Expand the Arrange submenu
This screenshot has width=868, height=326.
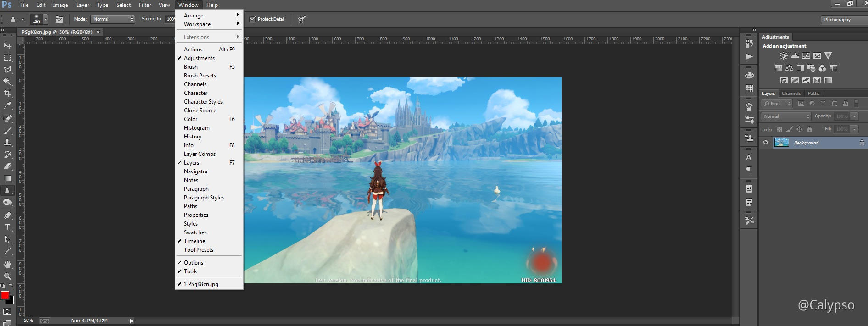click(209, 16)
